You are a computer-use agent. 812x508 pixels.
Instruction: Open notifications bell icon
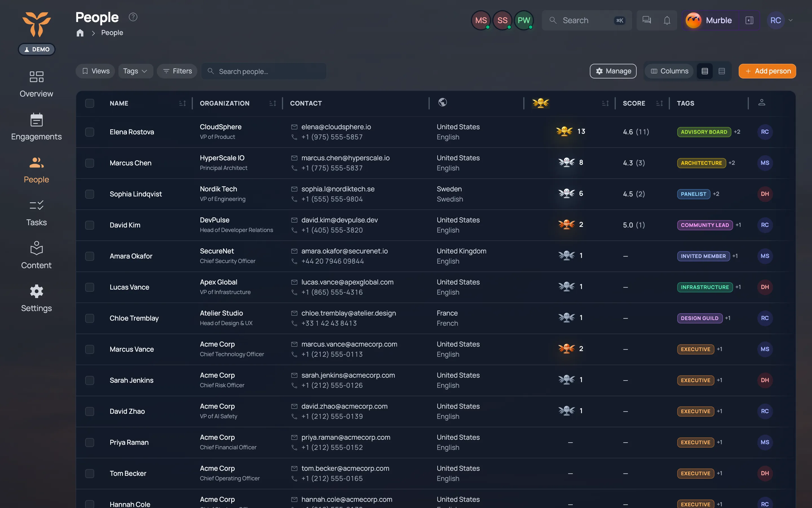[667, 20]
